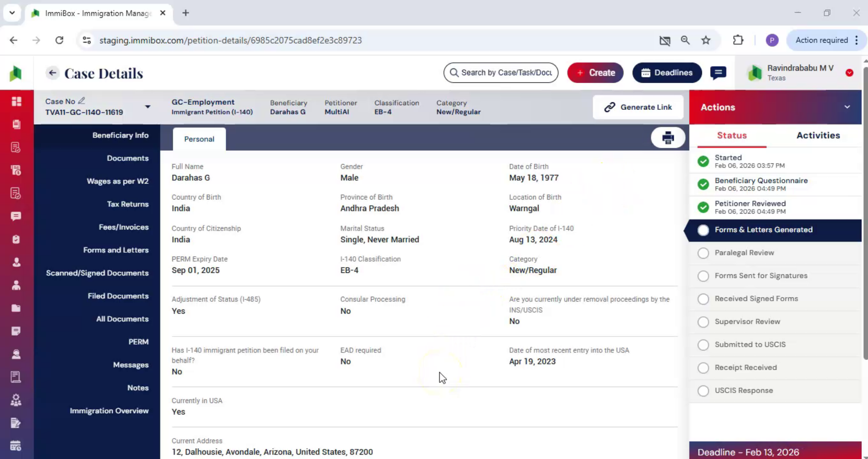Select the Forms & Letters Generated status
This screenshot has height=459, width=868.
tap(775, 230)
